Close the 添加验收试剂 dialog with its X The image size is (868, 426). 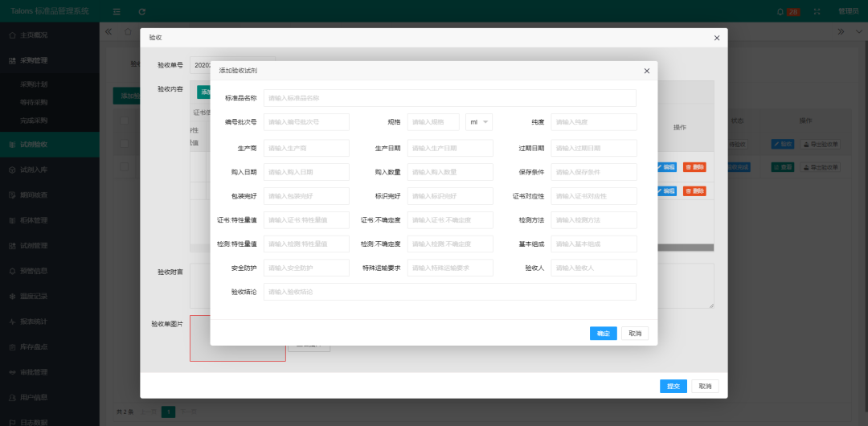tap(646, 71)
